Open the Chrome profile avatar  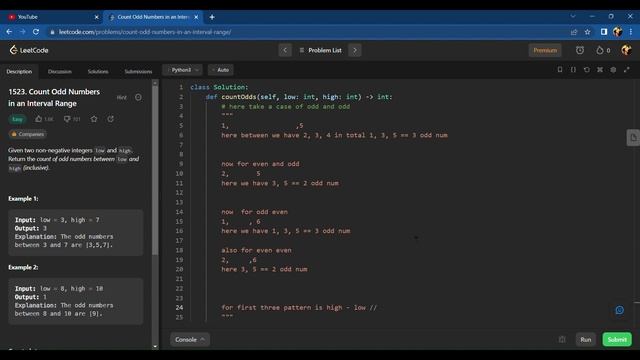point(617,32)
